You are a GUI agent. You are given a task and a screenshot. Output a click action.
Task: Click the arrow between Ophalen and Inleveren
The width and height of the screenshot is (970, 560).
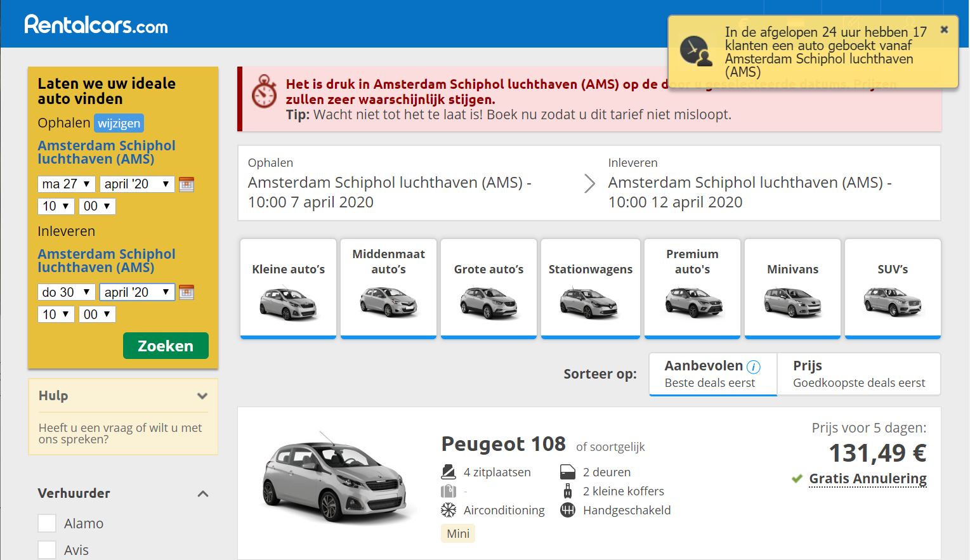[x=589, y=184]
